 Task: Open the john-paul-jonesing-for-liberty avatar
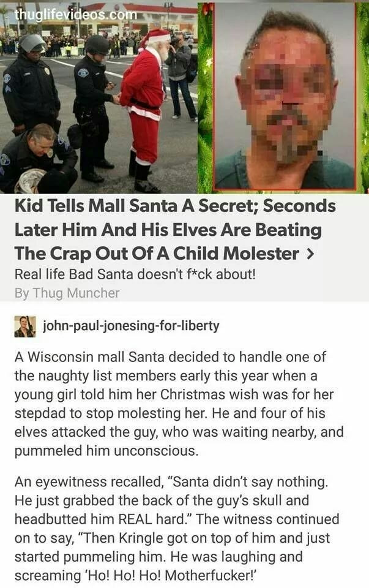click(25, 326)
